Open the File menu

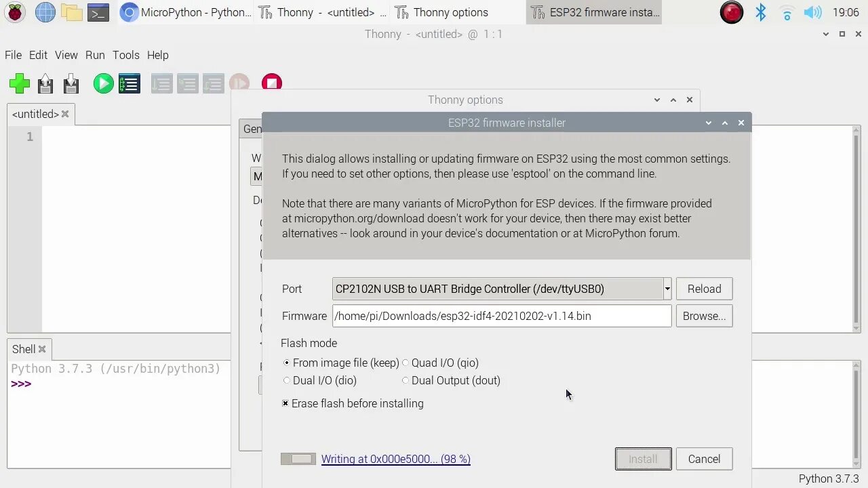[14, 55]
